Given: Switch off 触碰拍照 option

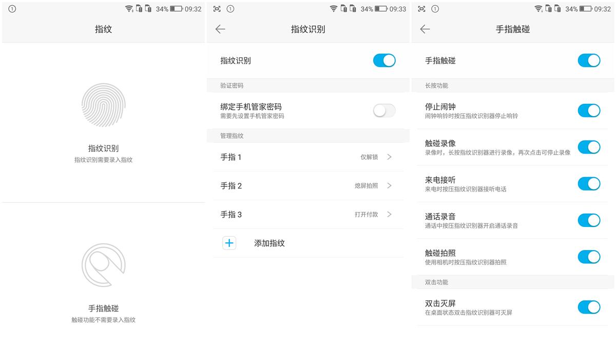Looking at the screenshot, I should click(x=589, y=257).
